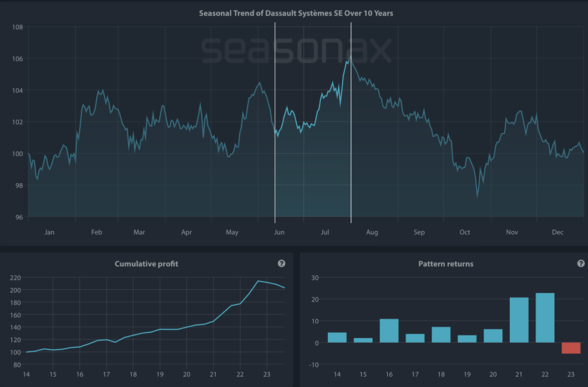Click the year 18 bar in Pattern returns
Image resolution: width=588 pixels, height=387 pixels.
click(441, 335)
